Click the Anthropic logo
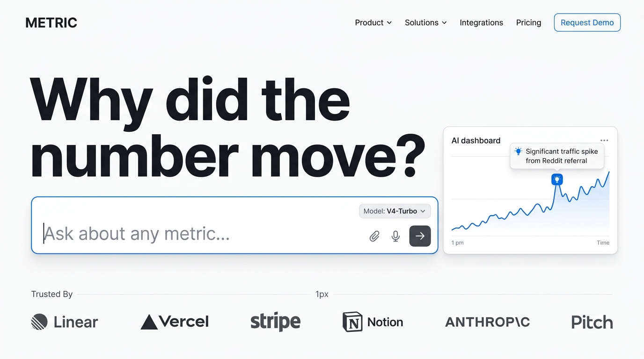Image resolution: width=644 pixels, height=359 pixels. point(487,322)
